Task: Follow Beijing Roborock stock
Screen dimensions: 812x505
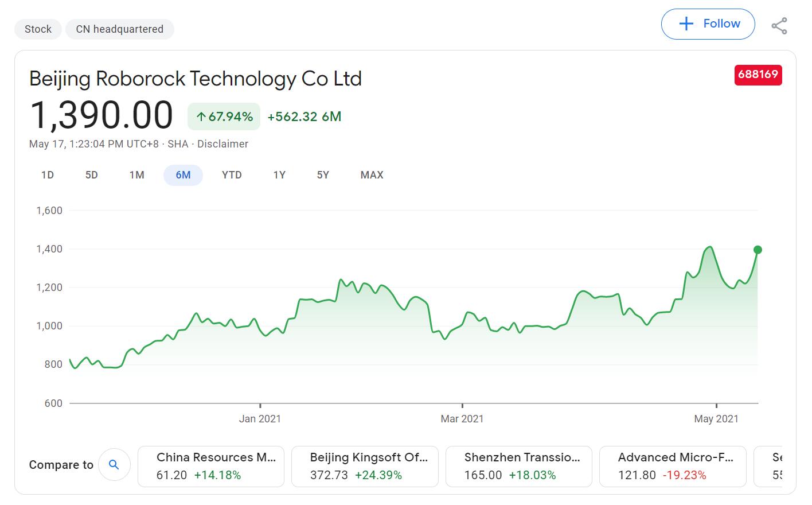Action: point(708,24)
